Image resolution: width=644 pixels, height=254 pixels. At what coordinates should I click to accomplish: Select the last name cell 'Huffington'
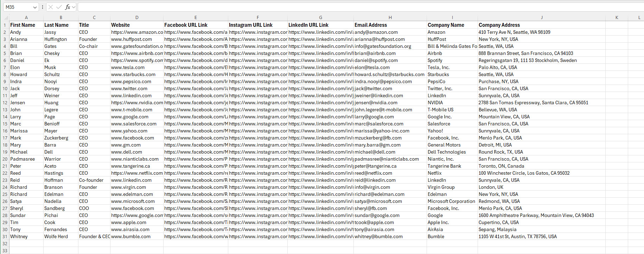[61, 39]
